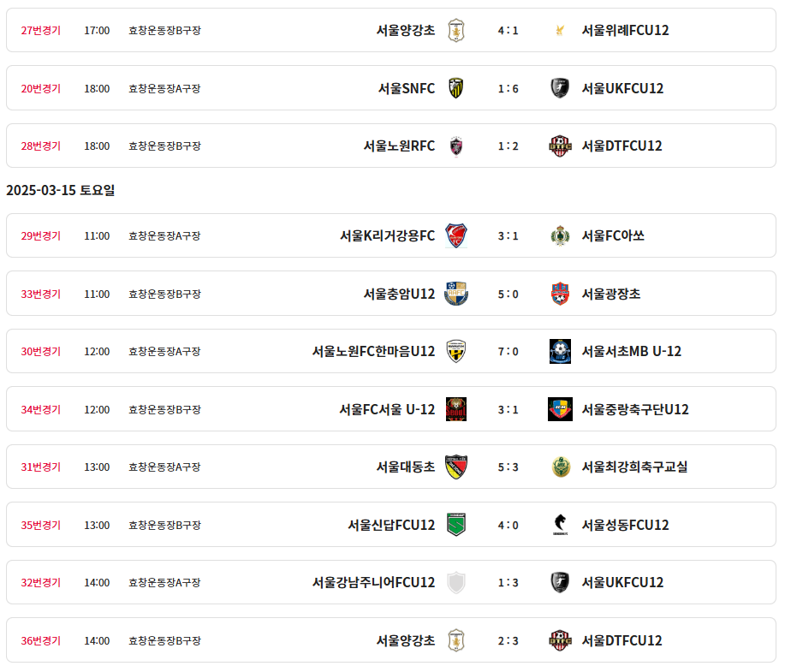785x672 pixels.
Task: Click the 5 : 3 score for 서울대동초
Action: pyautogui.click(x=508, y=467)
